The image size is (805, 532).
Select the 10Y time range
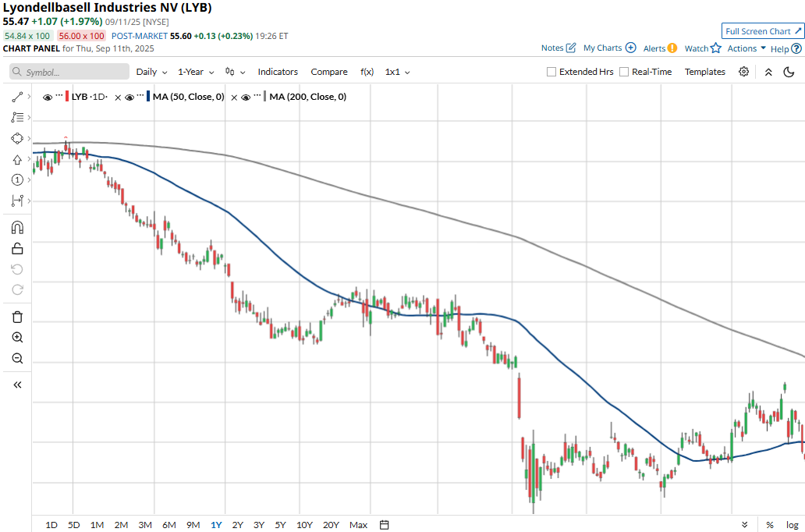tap(304, 525)
